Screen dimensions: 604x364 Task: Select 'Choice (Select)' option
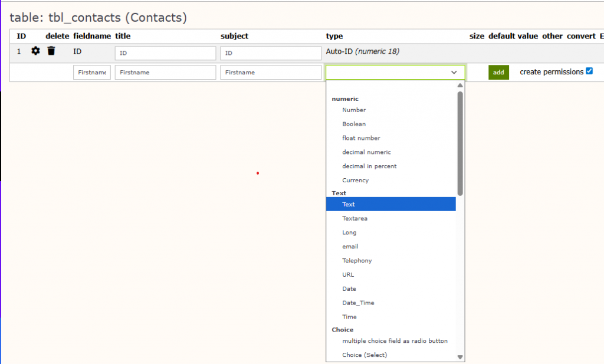[365, 355]
